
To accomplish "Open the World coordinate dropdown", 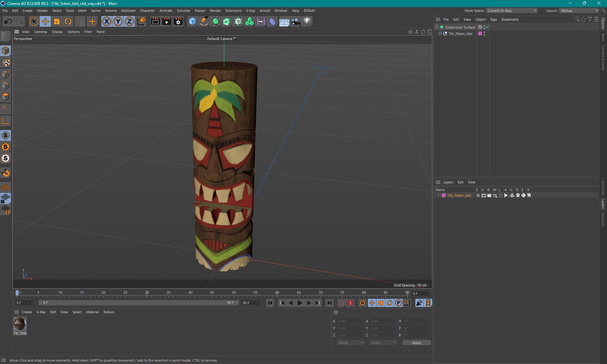I will point(351,343).
